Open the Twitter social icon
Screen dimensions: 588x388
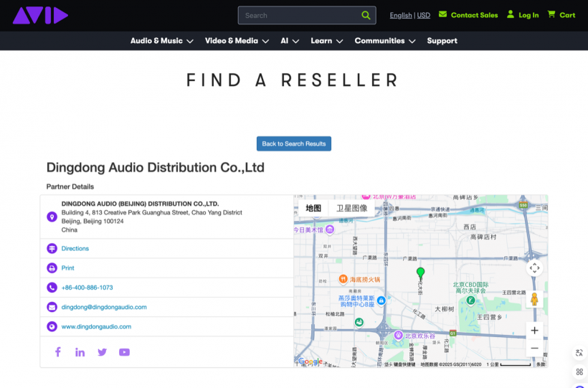[102, 352]
